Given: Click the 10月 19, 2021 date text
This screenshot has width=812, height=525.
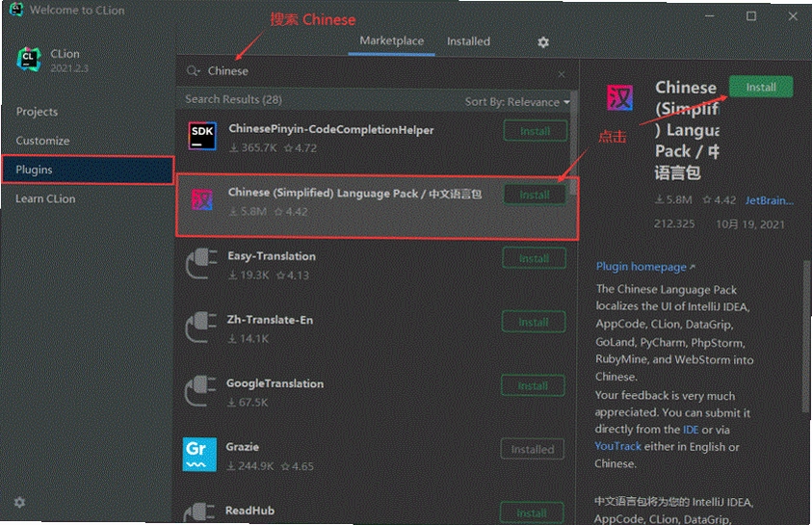Looking at the screenshot, I should [749, 224].
